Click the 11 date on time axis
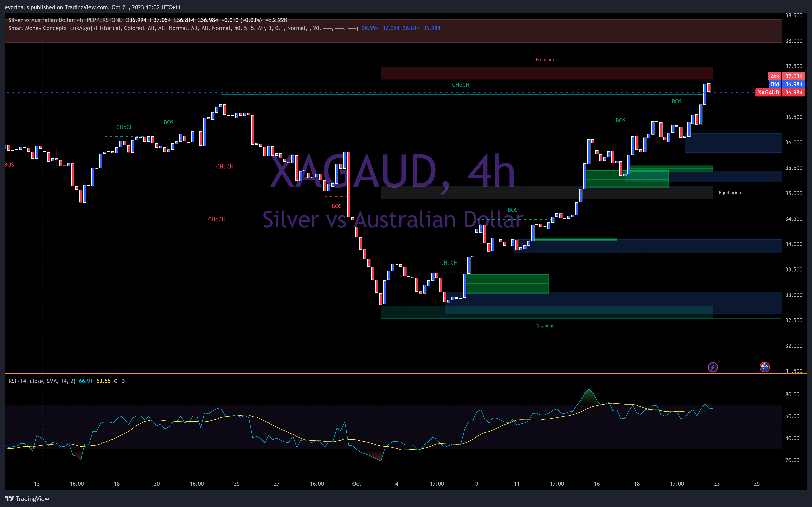The height and width of the screenshot is (507, 812). [x=517, y=484]
